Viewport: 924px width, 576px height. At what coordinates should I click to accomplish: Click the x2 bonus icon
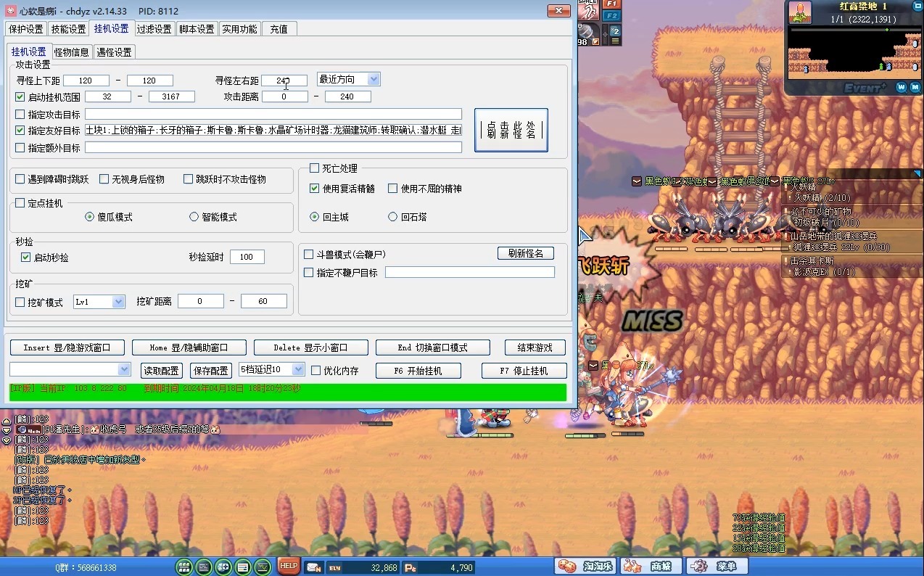pyautogui.click(x=615, y=30)
